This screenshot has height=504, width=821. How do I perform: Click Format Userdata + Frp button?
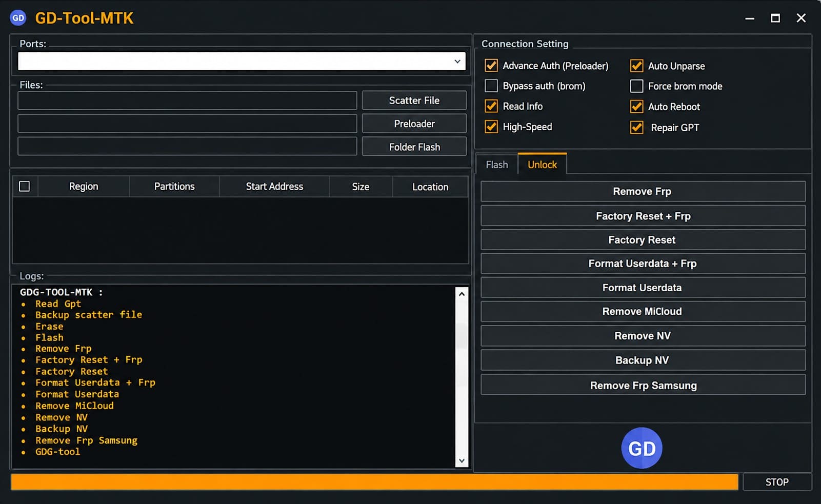pyautogui.click(x=643, y=264)
